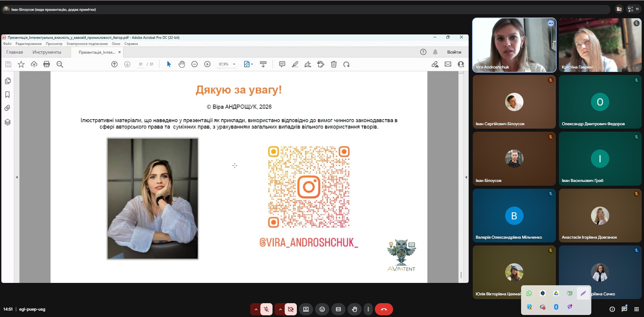The image size is (644, 317).
Task: Close the Презентація_Інтел... document tab
Action: click(120, 52)
